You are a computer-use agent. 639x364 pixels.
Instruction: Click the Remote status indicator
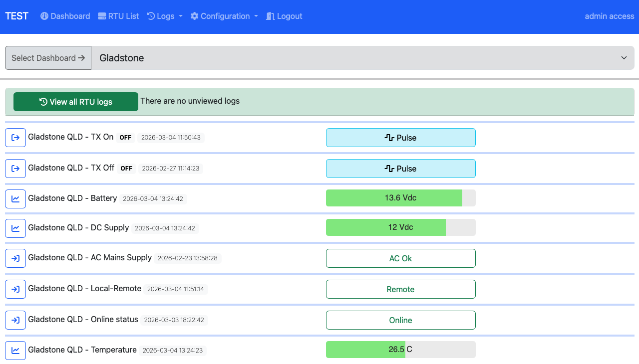[x=400, y=289]
